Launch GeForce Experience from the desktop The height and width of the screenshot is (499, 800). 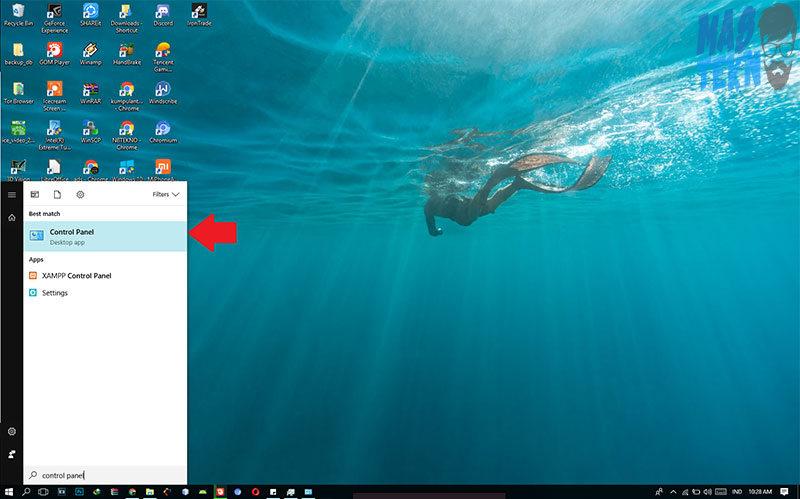[x=55, y=17]
